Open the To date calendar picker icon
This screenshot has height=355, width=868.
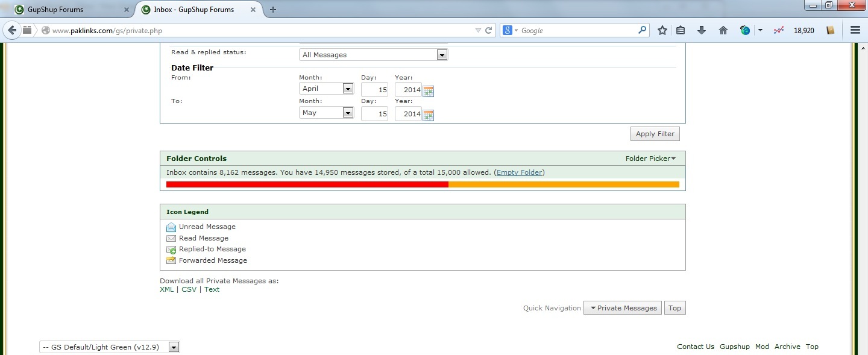click(x=429, y=115)
